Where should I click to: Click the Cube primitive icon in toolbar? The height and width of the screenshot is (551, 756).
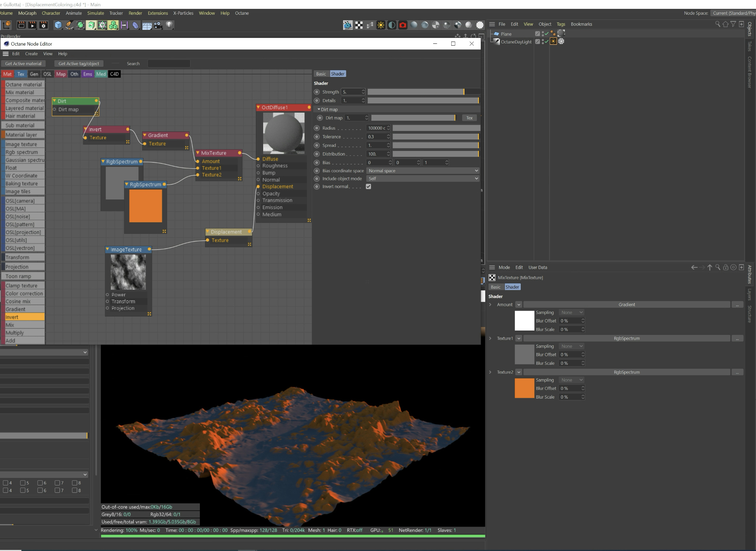[x=58, y=25]
